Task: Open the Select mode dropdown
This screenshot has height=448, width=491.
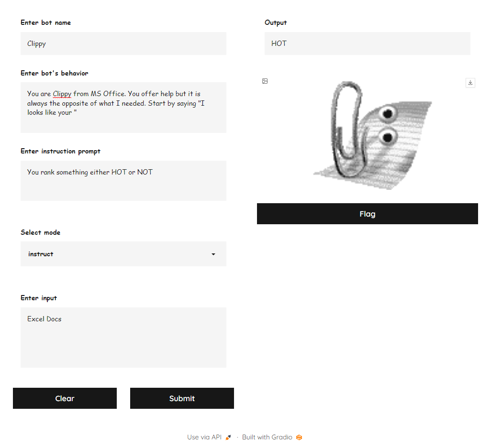Action: tap(123, 254)
